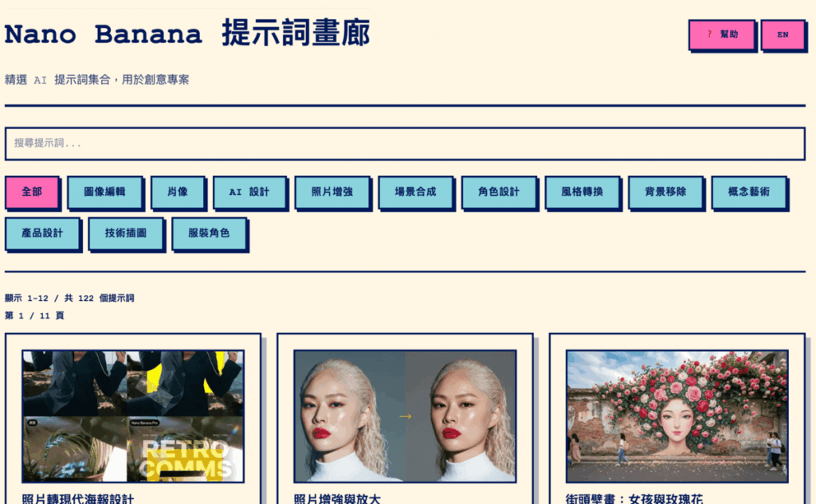Choose the 技術插圖 filter

coord(125,233)
